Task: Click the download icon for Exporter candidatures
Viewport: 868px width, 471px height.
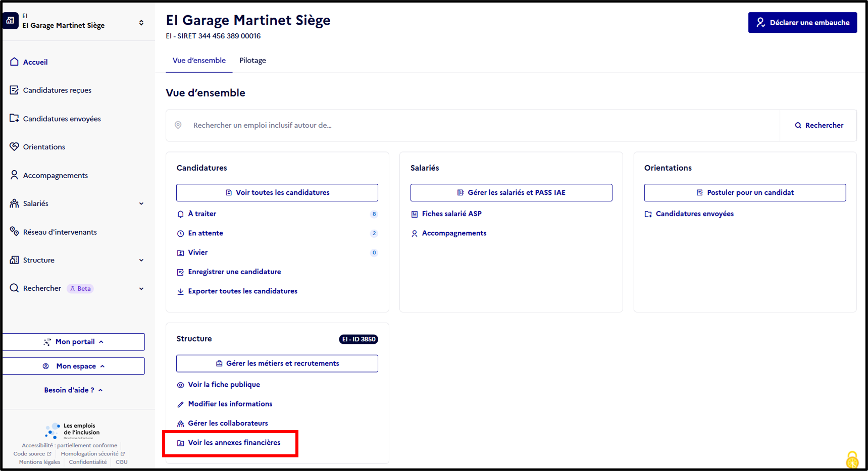Action: coord(180,291)
